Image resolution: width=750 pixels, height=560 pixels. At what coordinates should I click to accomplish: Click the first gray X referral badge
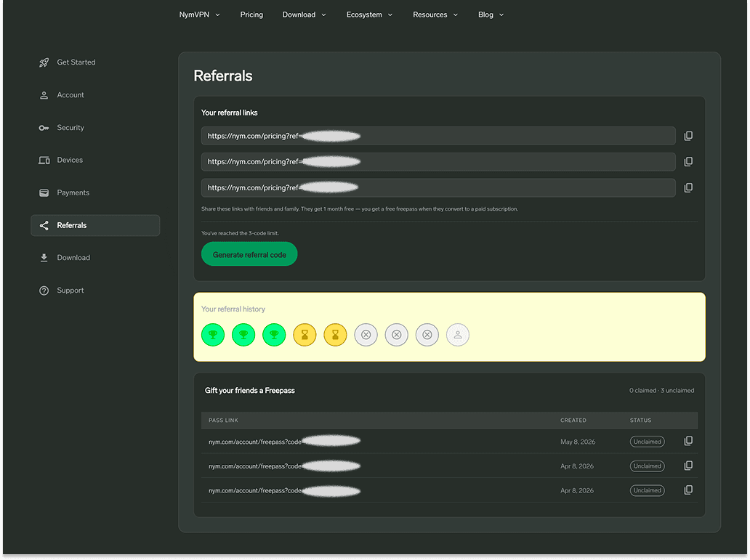click(x=366, y=335)
